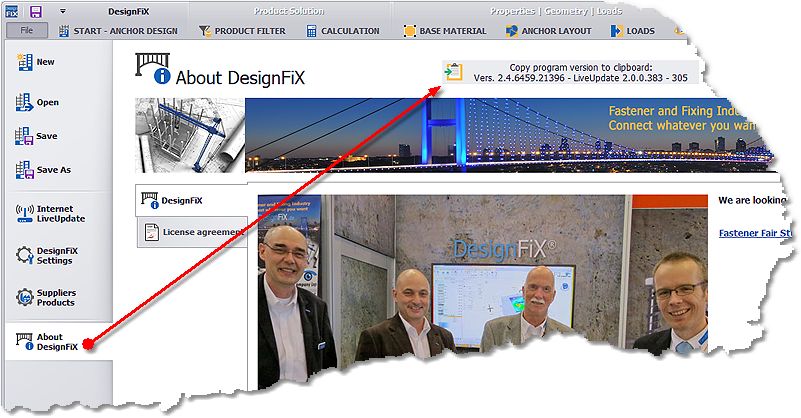Click the program version text Vers. 2.4.6459.21396
801x418 pixels.
519,78
